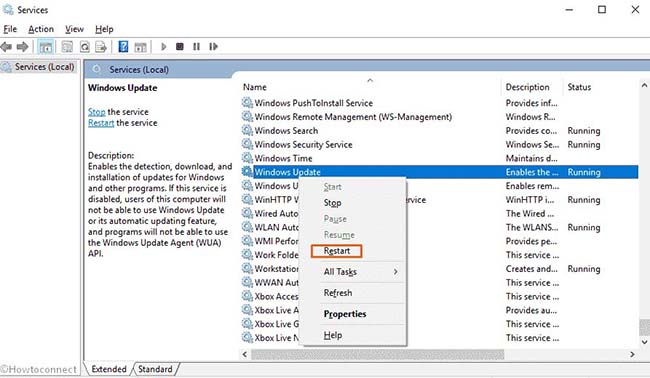Click the horizontal scrollbar thumb
This screenshot has width=650, height=378.
(378, 354)
